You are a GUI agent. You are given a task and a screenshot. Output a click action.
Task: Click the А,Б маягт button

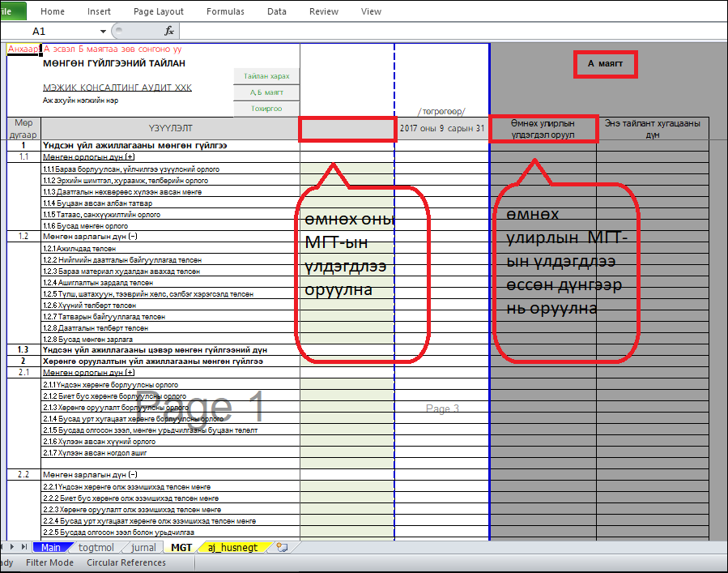point(266,92)
